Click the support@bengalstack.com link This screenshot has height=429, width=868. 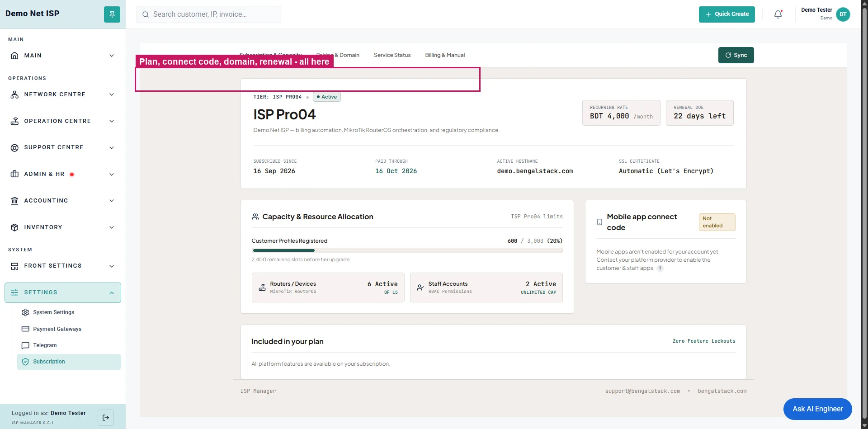pos(642,391)
